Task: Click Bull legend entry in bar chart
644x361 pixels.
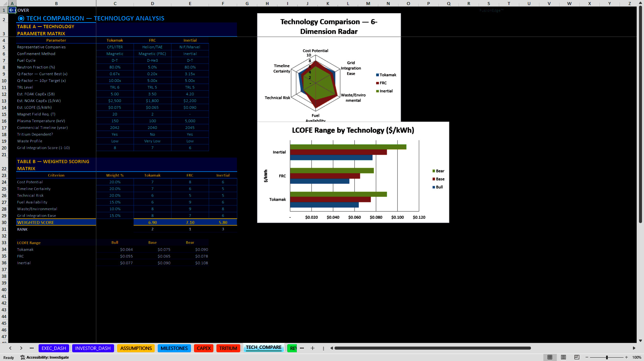Action: (438, 187)
